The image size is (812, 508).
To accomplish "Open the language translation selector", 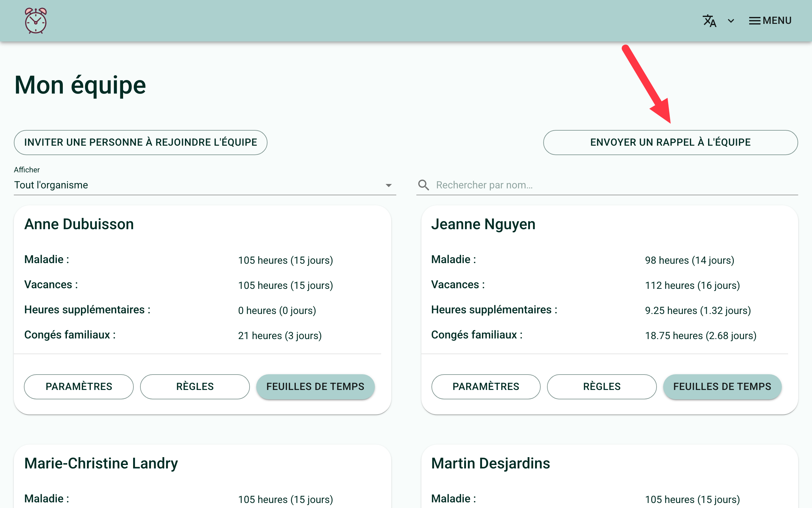I will 709,21.
